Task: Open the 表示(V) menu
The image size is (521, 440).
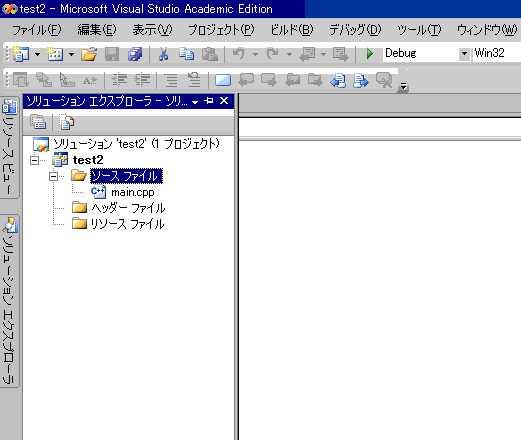Action: pyautogui.click(x=152, y=30)
